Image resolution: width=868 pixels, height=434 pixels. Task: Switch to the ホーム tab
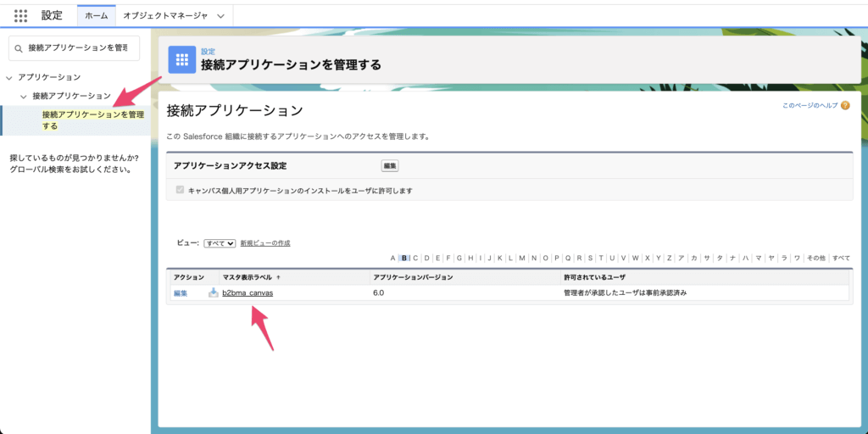pos(97,16)
